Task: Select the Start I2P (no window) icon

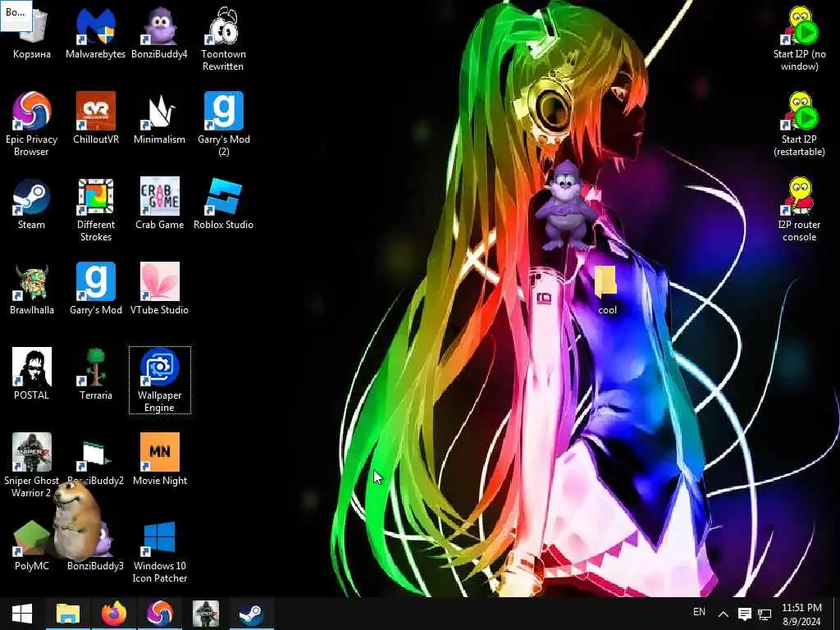Action: tap(799, 39)
